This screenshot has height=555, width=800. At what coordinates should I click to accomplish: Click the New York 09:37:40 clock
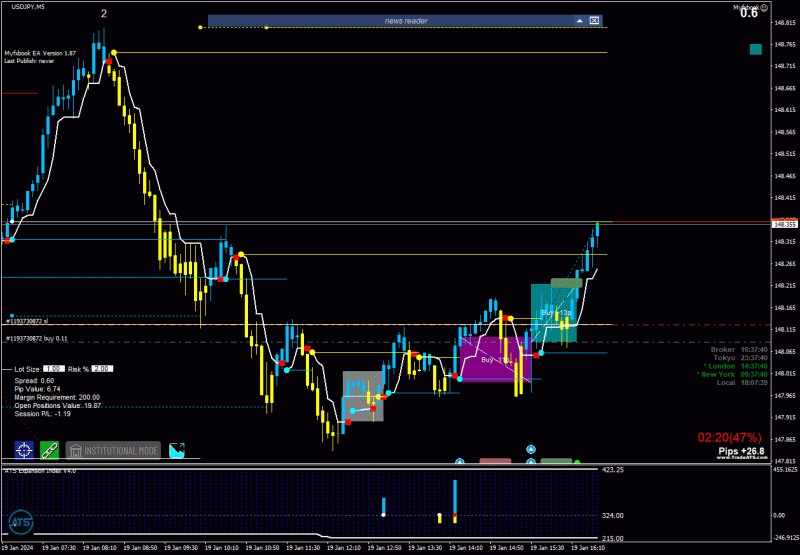click(732, 374)
